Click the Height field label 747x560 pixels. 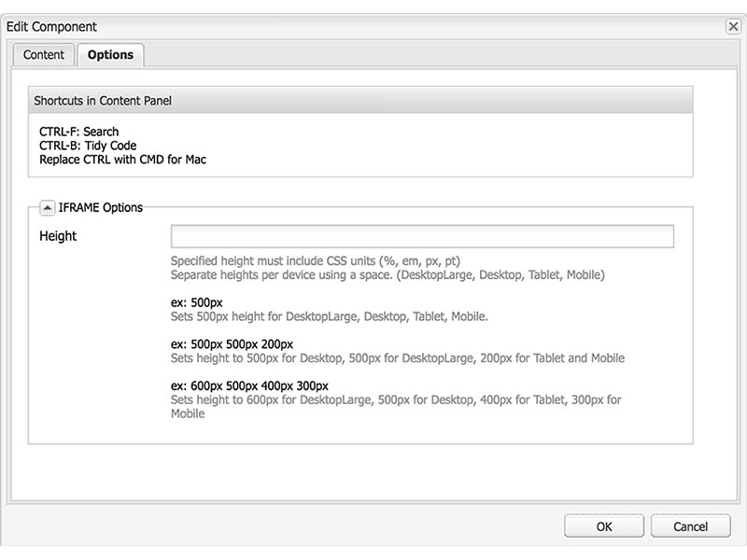(x=56, y=236)
